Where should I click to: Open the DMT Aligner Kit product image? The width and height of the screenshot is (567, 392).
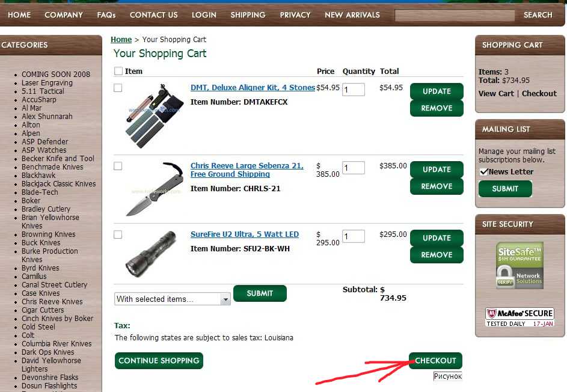click(x=153, y=114)
